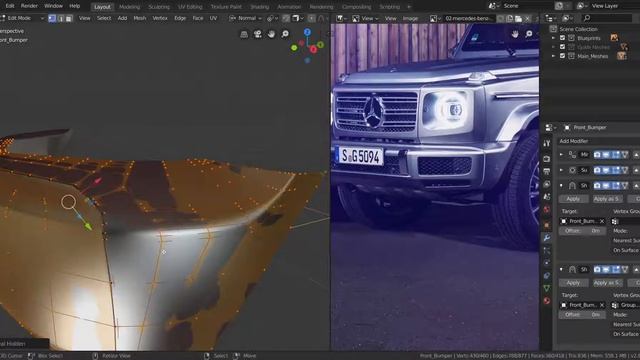Open the Render properties tab
This screenshot has width=640, height=360.
pos(547,159)
